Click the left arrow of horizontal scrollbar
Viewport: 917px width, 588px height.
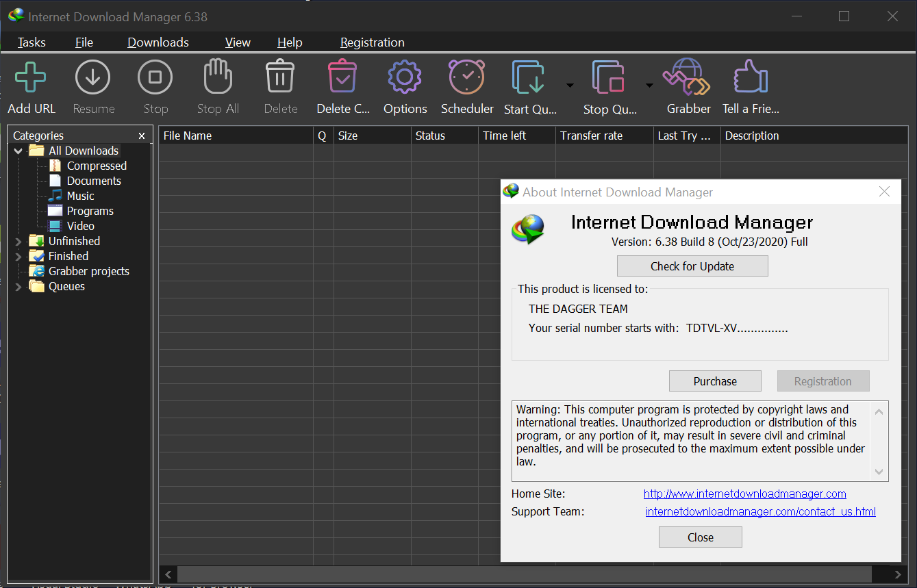click(168, 574)
